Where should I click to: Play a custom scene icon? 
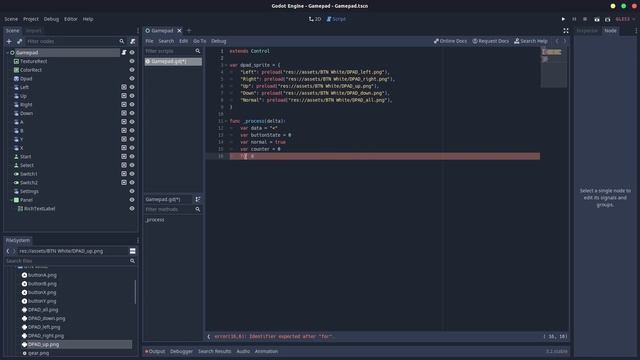click(x=607, y=19)
